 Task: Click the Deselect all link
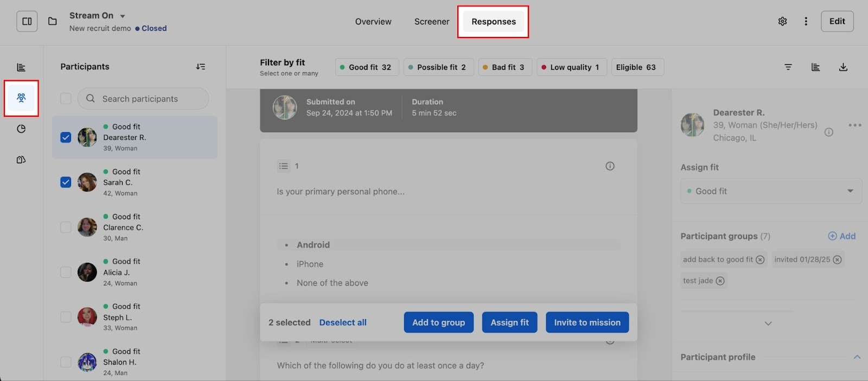(343, 322)
